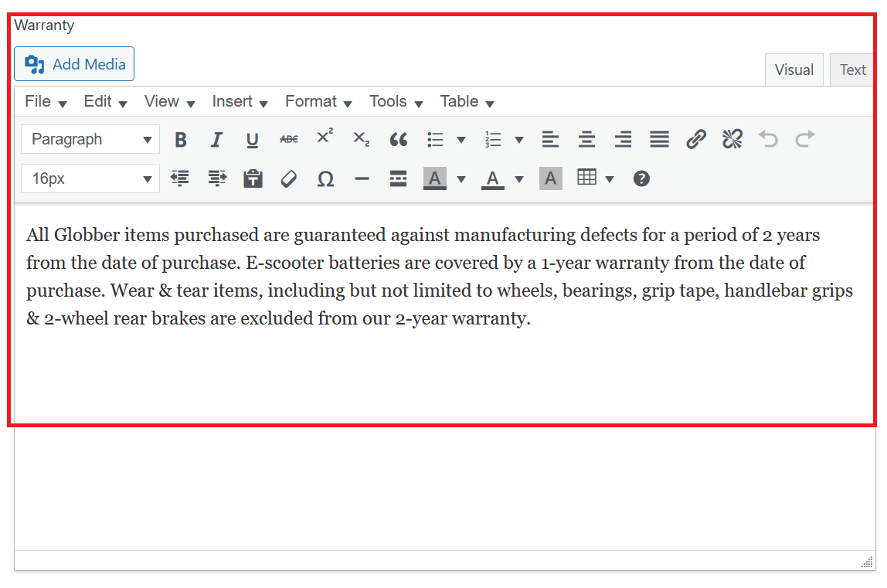This screenshot has width=887, height=588.
Task: Open the keyboard shortcuts help icon
Action: pos(641,178)
